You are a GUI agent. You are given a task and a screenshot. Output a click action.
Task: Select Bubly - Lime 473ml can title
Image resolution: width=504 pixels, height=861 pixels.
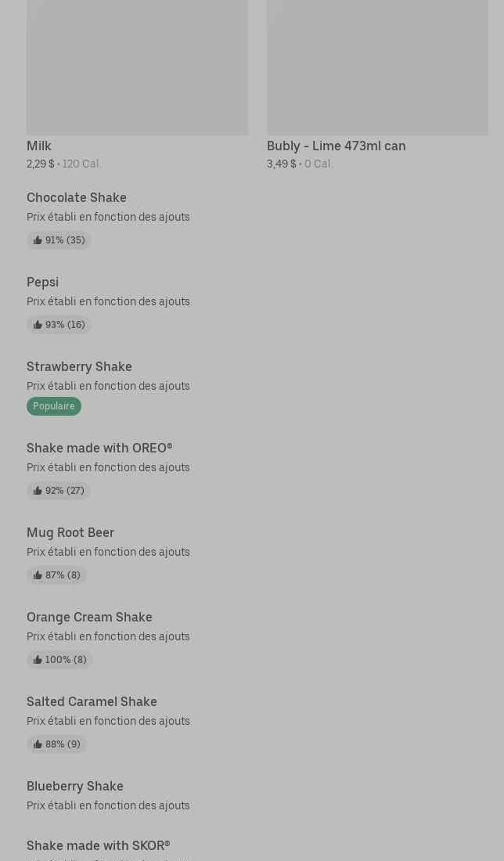point(336,146)
